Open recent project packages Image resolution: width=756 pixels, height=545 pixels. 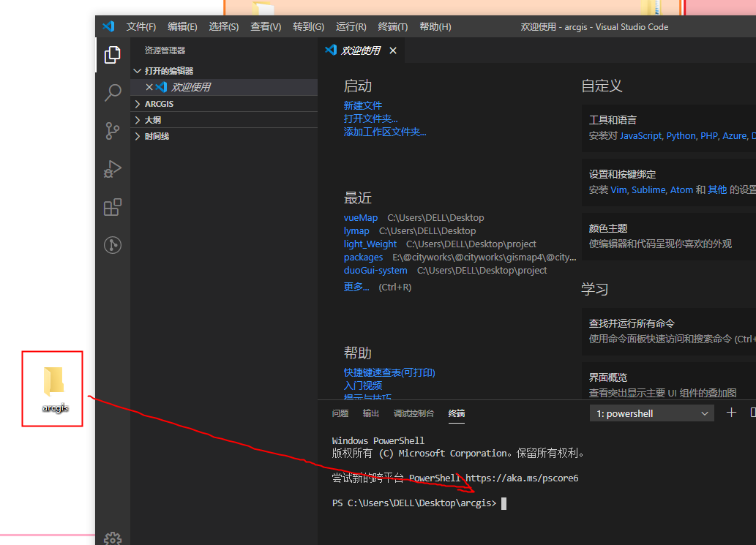click(363, 258)
